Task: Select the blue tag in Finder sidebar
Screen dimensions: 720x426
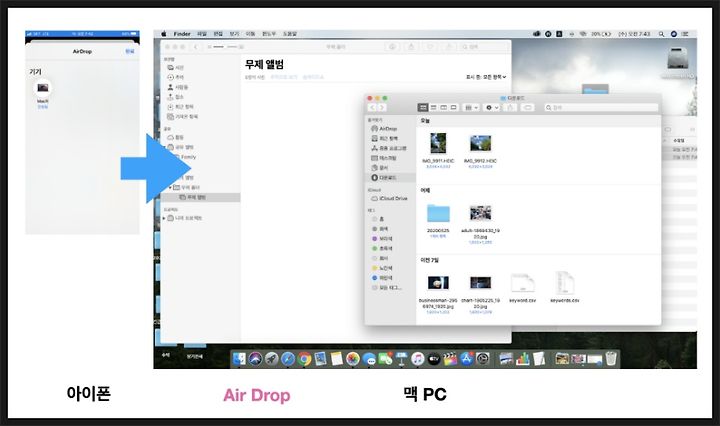Action: click(x=382, y=278)
